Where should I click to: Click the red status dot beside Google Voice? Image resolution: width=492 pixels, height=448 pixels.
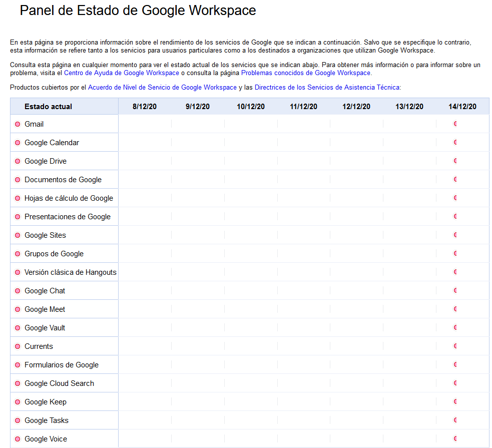coord(18,439)
